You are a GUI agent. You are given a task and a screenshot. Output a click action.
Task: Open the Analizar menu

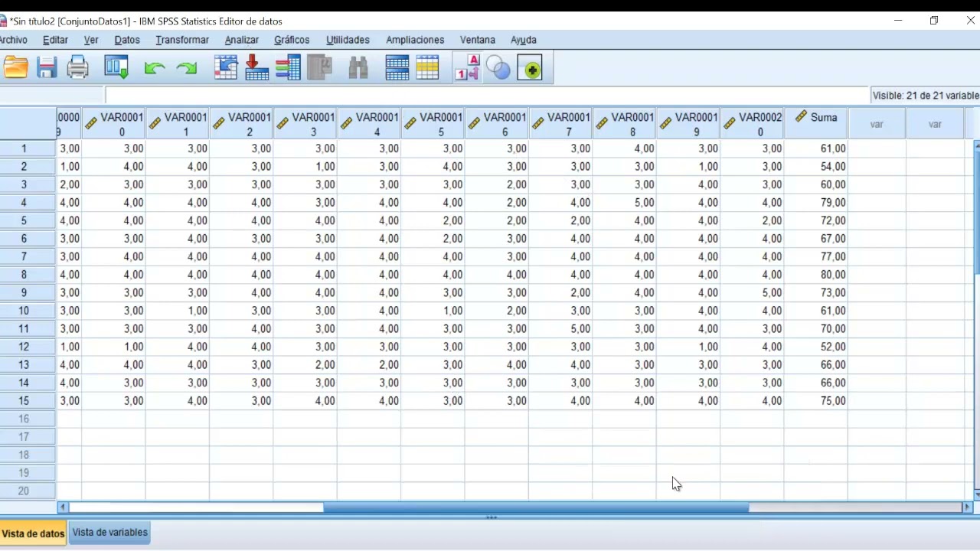[x=242, y=40]
